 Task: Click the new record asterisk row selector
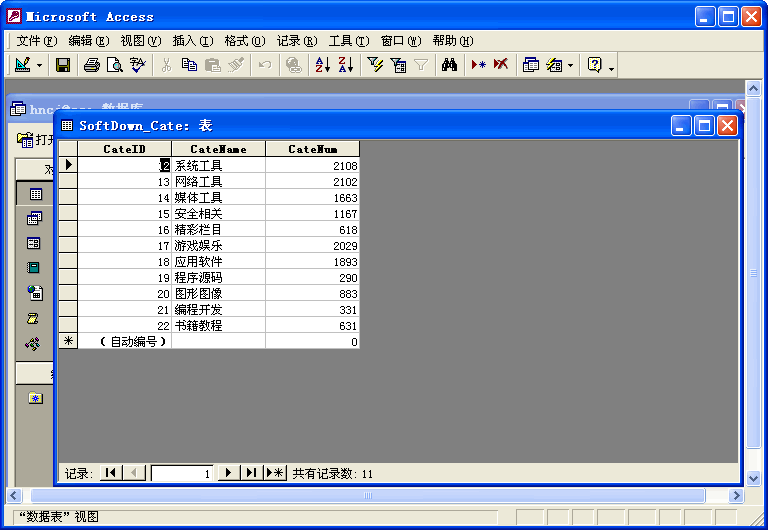click(68, 341)
